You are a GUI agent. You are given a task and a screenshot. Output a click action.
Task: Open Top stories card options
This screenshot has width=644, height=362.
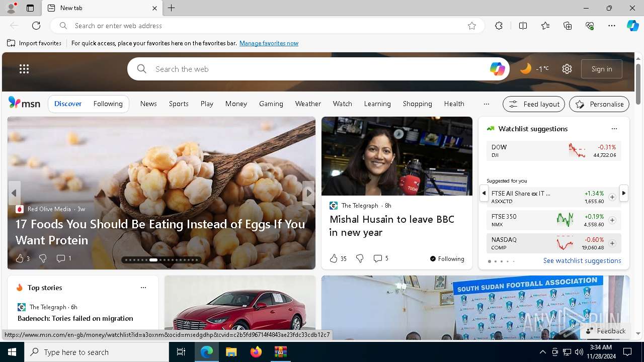[x=143, y=288]
